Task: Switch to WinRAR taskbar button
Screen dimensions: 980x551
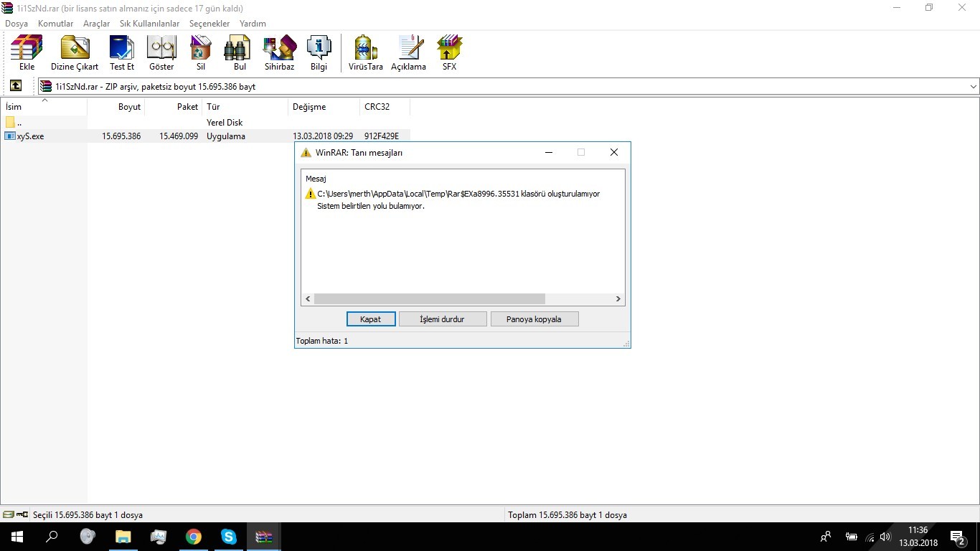Action: tap(264, 537)
